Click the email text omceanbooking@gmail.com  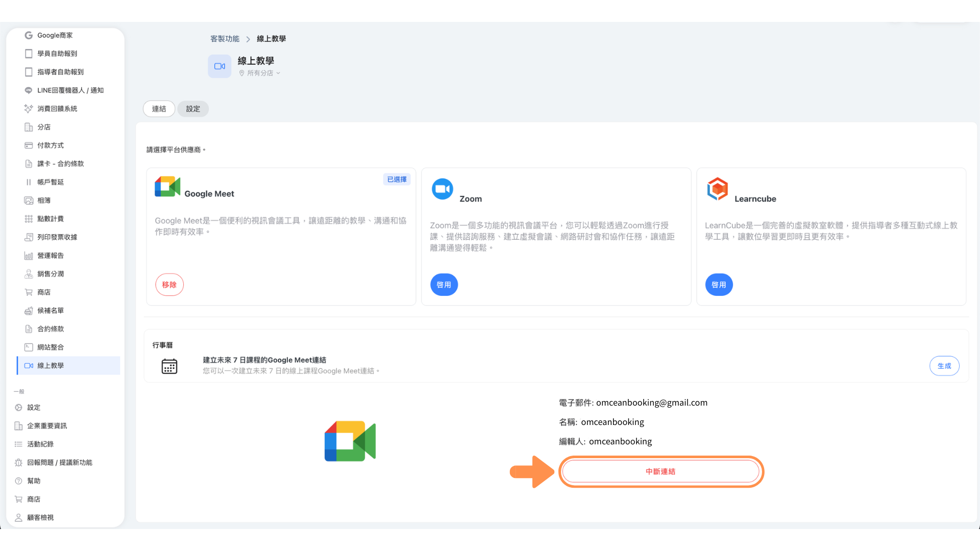coord(652,403)
